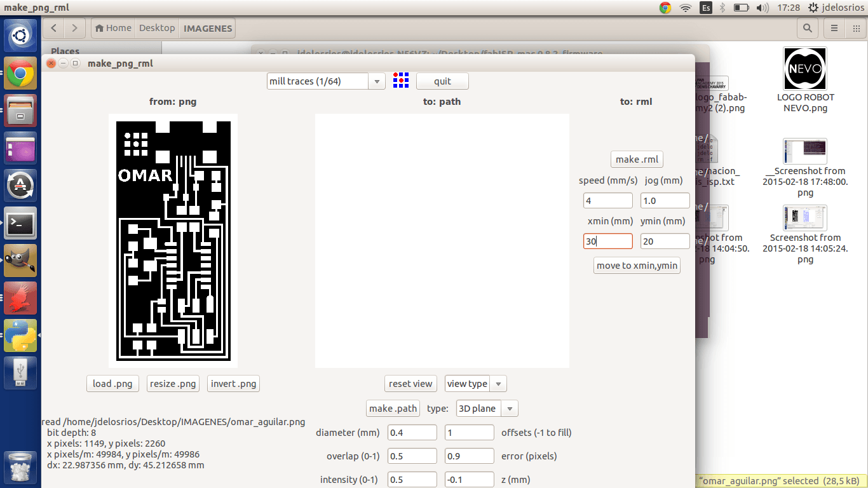Click the 17:28 clock in the top panel
The height and width of the screenshot is (488, 868).
pos(788,8)
